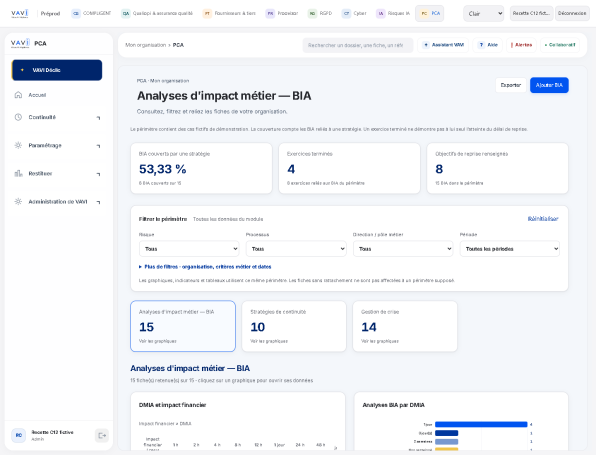The height and width of the screenshot is (455, 596).
Task: Click Mon organisation breadcrumb
Action: point(146,45)
